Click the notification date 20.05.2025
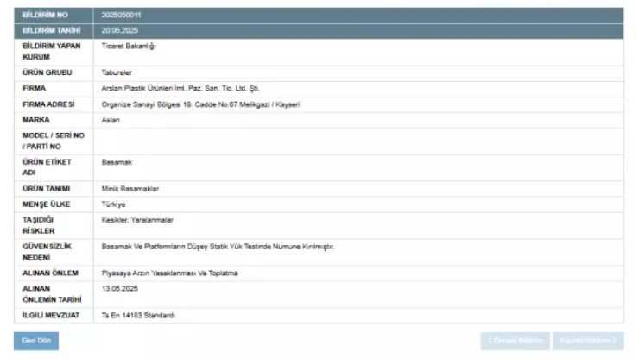 point(119,30)
